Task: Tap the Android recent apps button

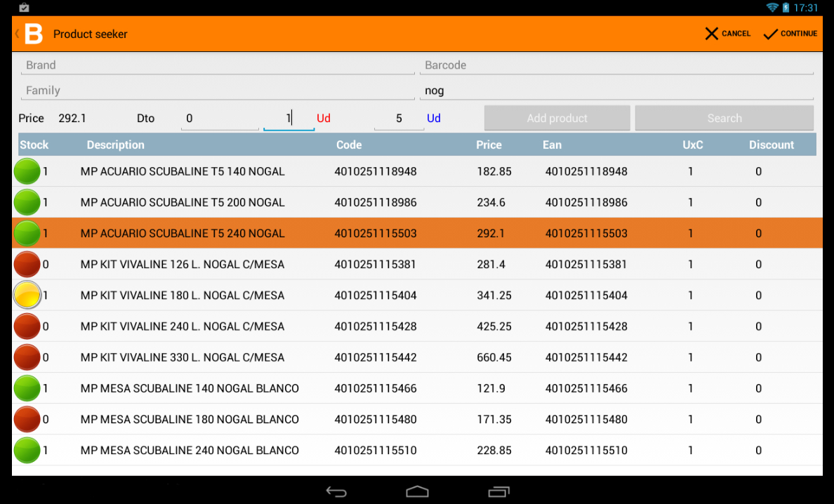Action: [498, 492]
